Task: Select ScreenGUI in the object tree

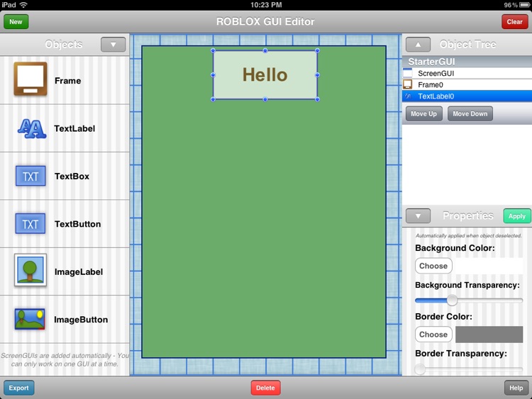Action: (467, 73)
